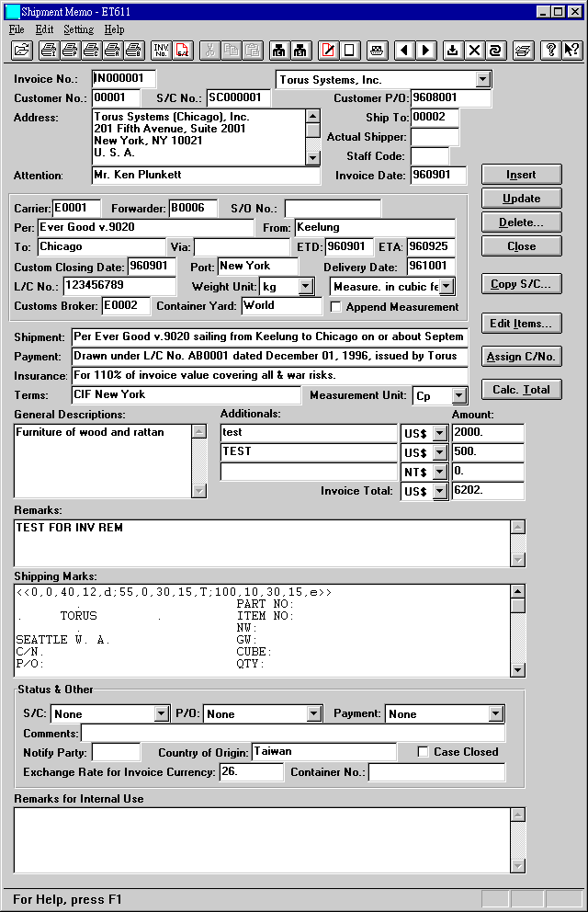This screenshot has height=912, width=588.
Task: Click the Container No. input field
Action: tap(436, 772)
